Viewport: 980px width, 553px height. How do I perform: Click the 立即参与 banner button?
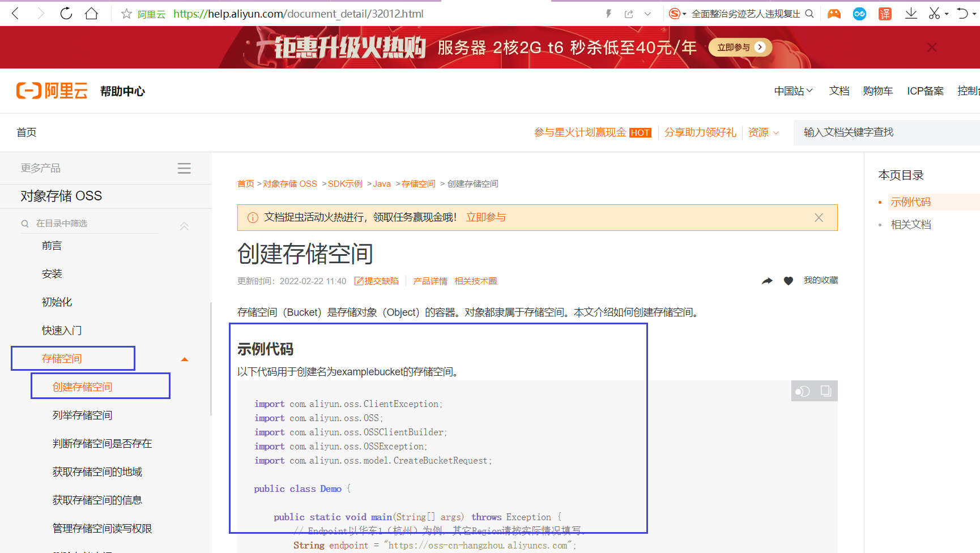coord(740,48)
